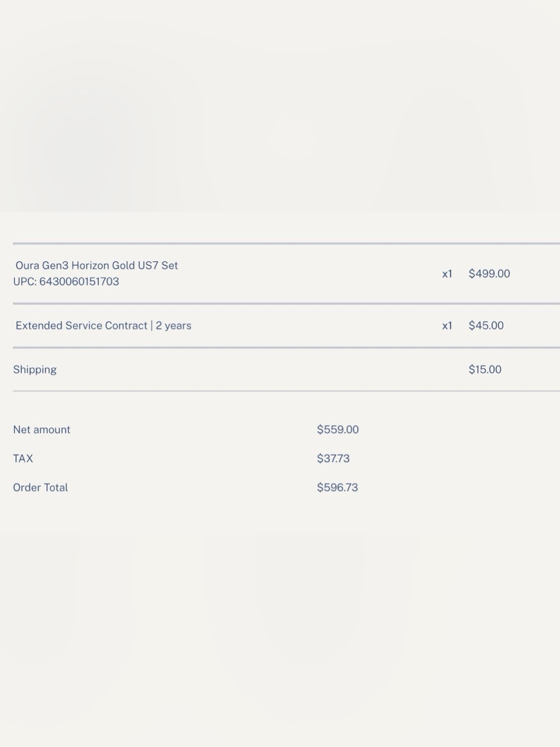
Task: Click the $596.73 order total value
Action: 337,488
